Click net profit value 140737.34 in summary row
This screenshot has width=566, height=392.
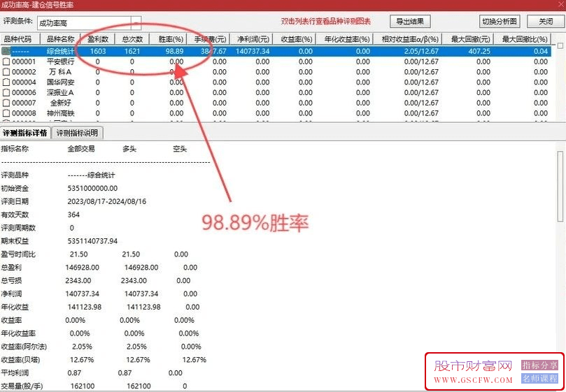tap(253, 51)
